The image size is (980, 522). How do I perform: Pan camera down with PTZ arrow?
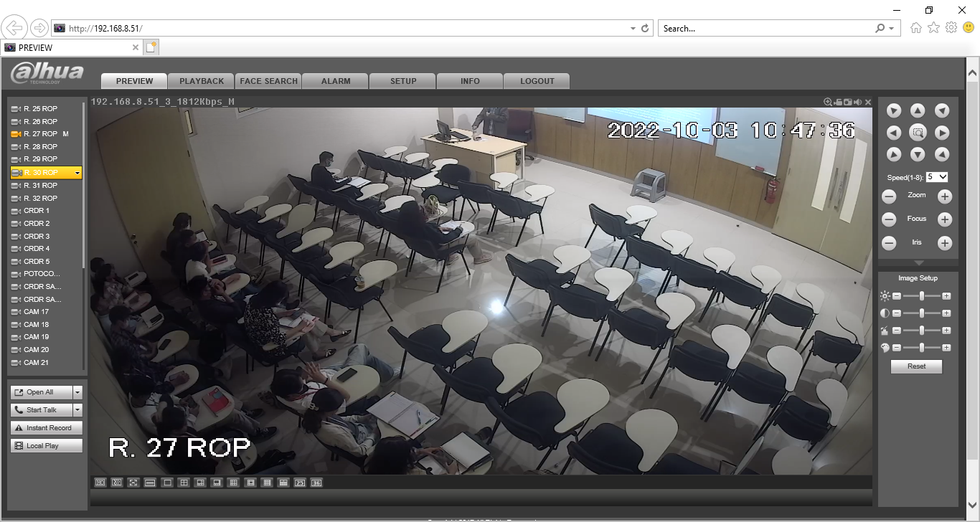(918, 154)
